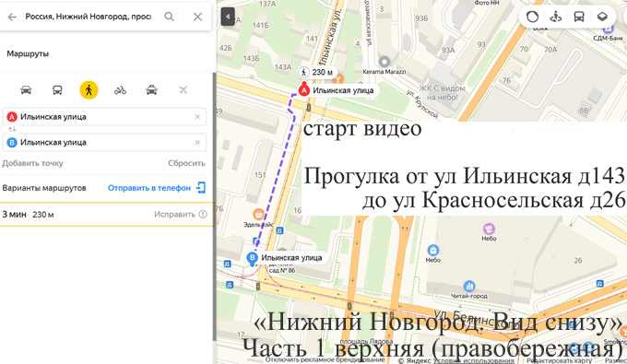Select the bus public transport icon

(x=57, y=90)
